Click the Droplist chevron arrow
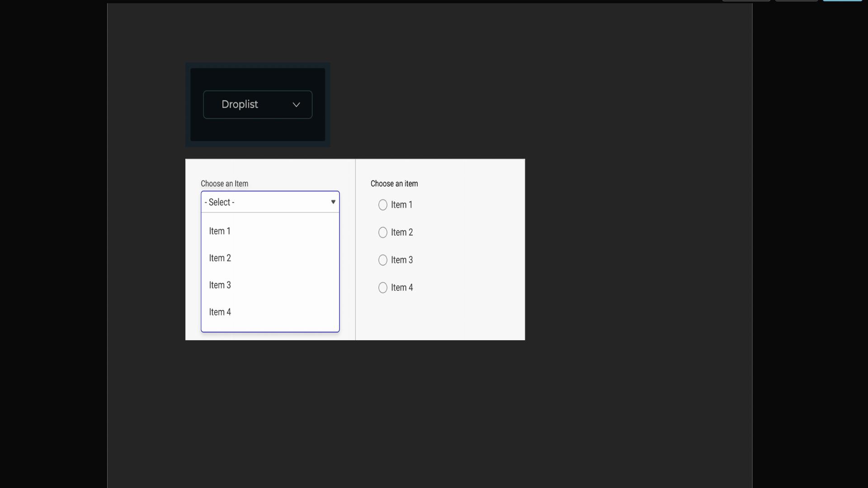Viewport: 868px width, 488px height. click(296, 105)
